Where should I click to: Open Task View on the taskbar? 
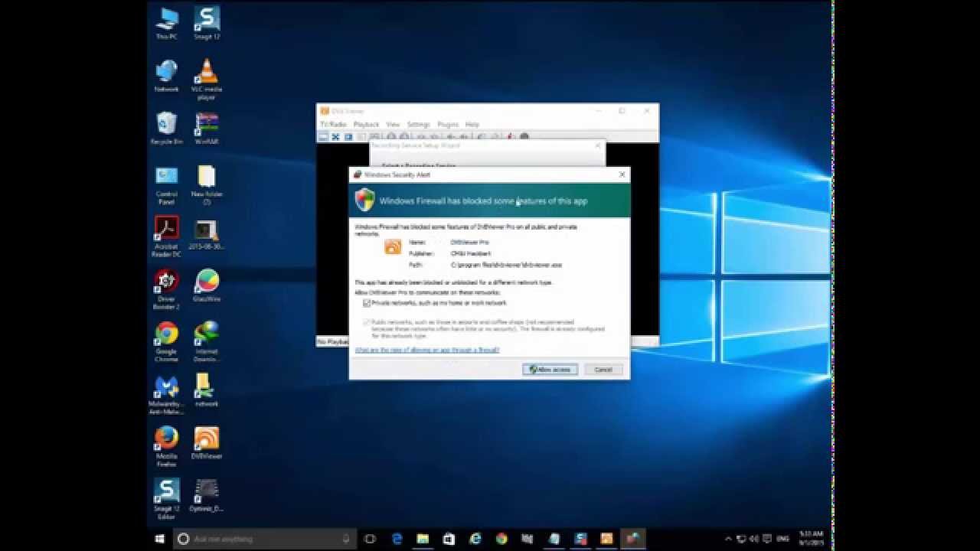370,539
